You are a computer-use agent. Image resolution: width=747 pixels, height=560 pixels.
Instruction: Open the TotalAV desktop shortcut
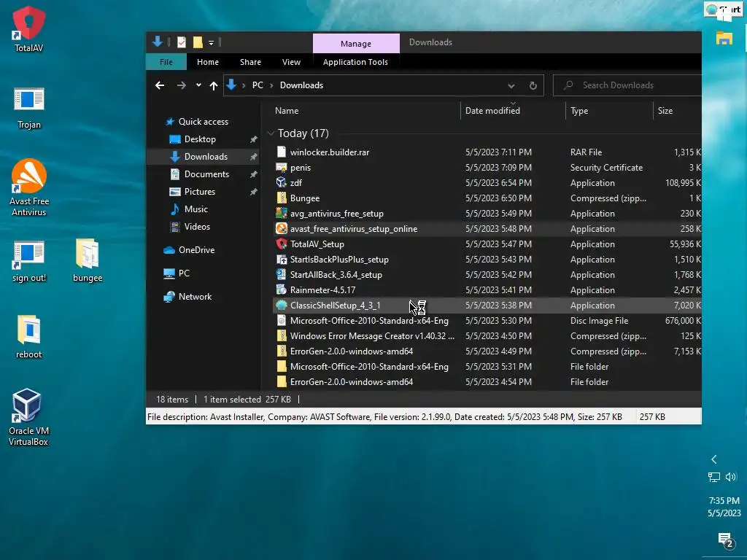pos(28,28)
